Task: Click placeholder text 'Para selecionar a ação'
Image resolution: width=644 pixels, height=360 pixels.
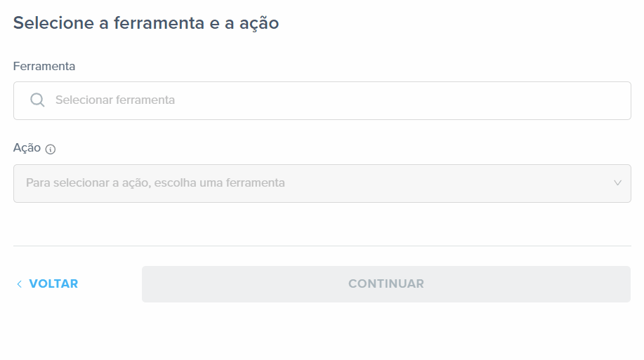Action: (x=88, y=182)
